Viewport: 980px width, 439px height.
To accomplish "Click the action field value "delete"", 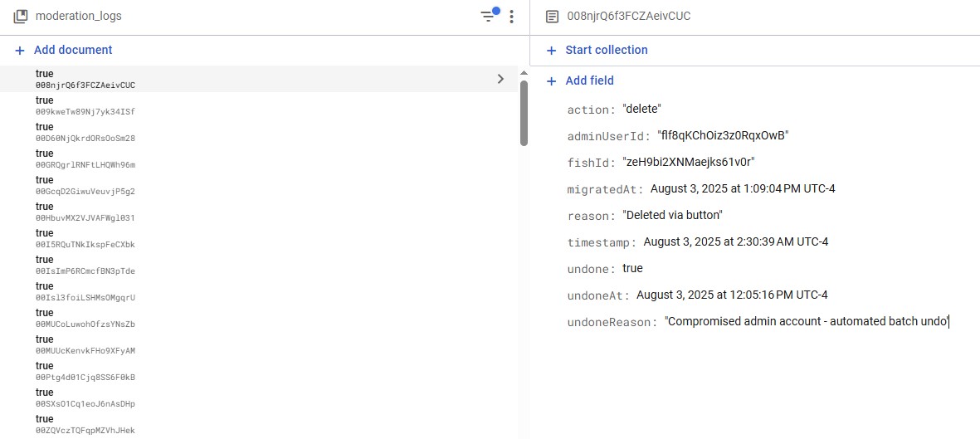I will 642,110.
